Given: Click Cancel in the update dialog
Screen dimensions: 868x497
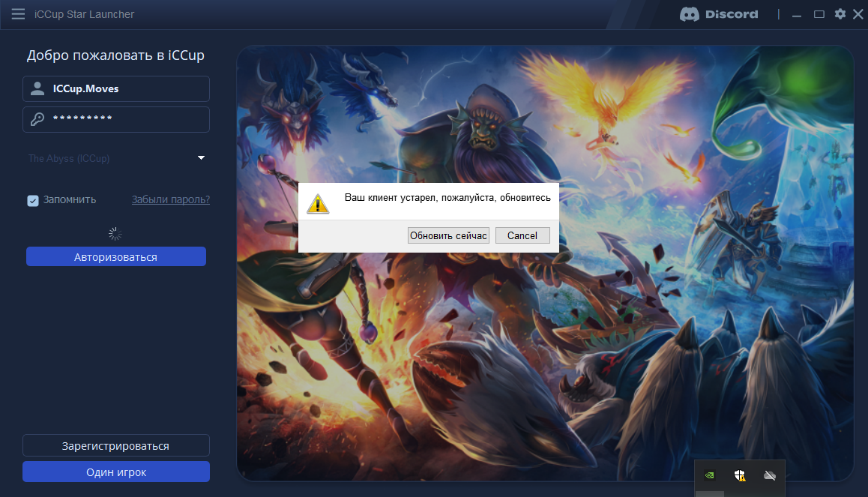Looking at the screenshot, I should click(522, 236).
